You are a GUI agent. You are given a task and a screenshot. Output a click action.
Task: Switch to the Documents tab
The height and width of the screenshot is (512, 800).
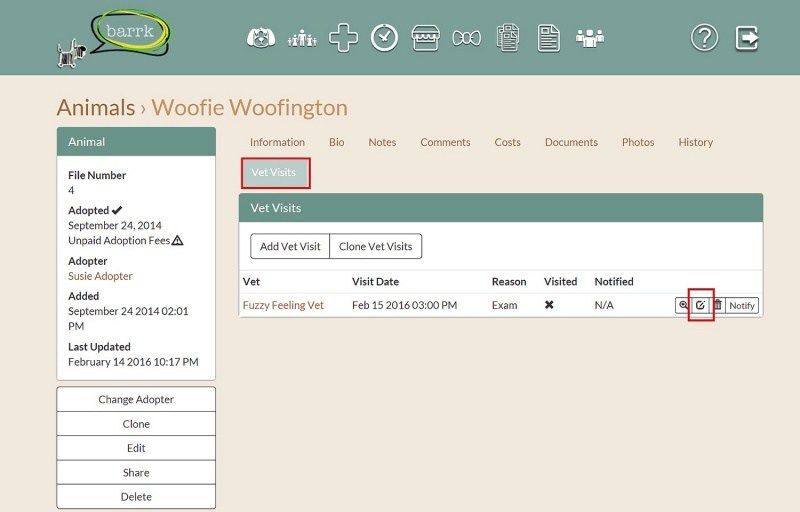[571, 142]
